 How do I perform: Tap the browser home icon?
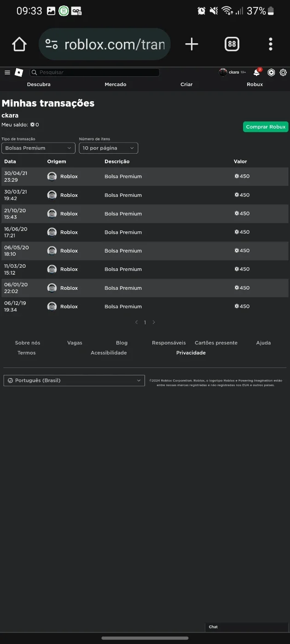click(19, 44)
